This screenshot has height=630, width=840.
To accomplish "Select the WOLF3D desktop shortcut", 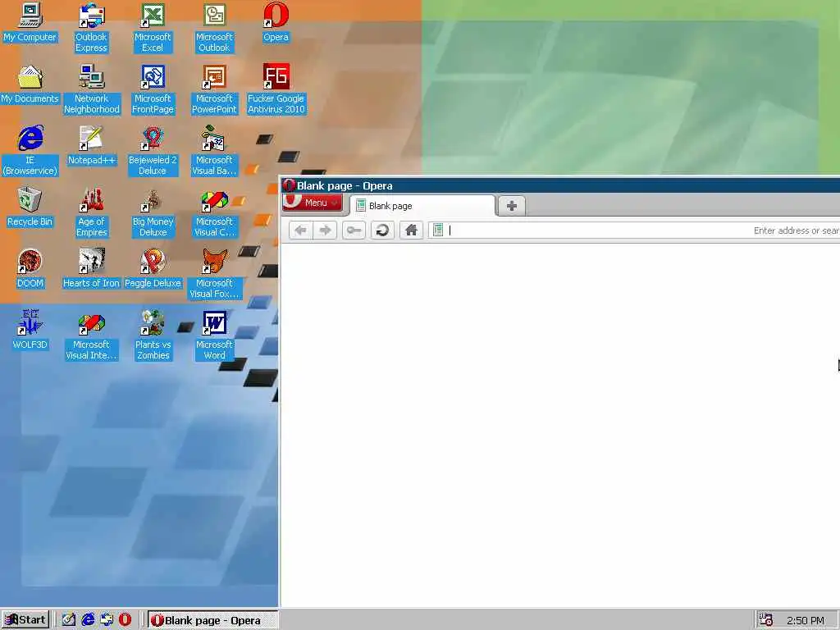I will coord(30,331).
